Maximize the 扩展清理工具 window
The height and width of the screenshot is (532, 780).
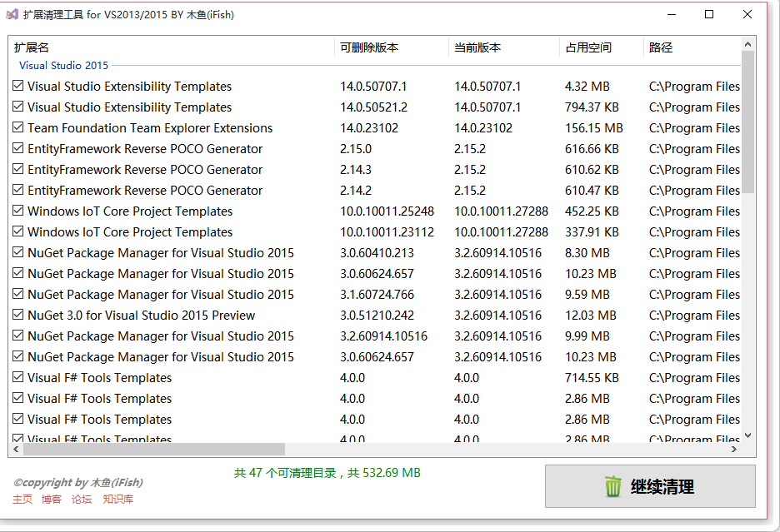point(709,14)
